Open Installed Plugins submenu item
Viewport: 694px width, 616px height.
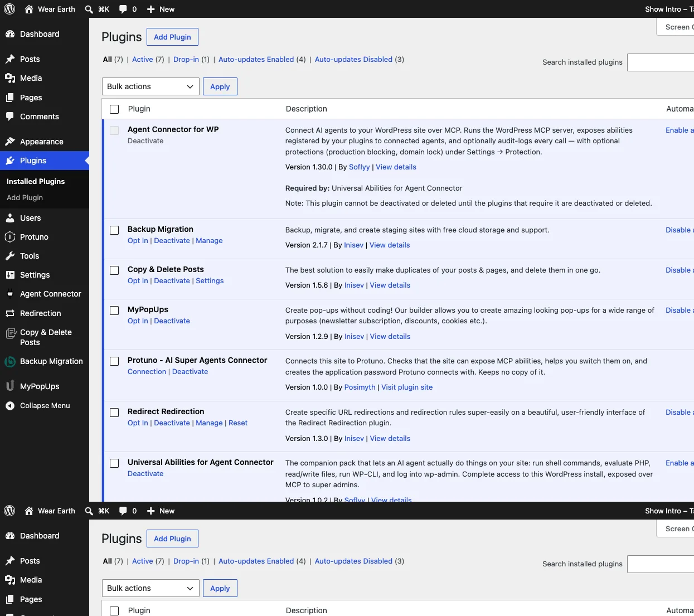tap(36, 181)
